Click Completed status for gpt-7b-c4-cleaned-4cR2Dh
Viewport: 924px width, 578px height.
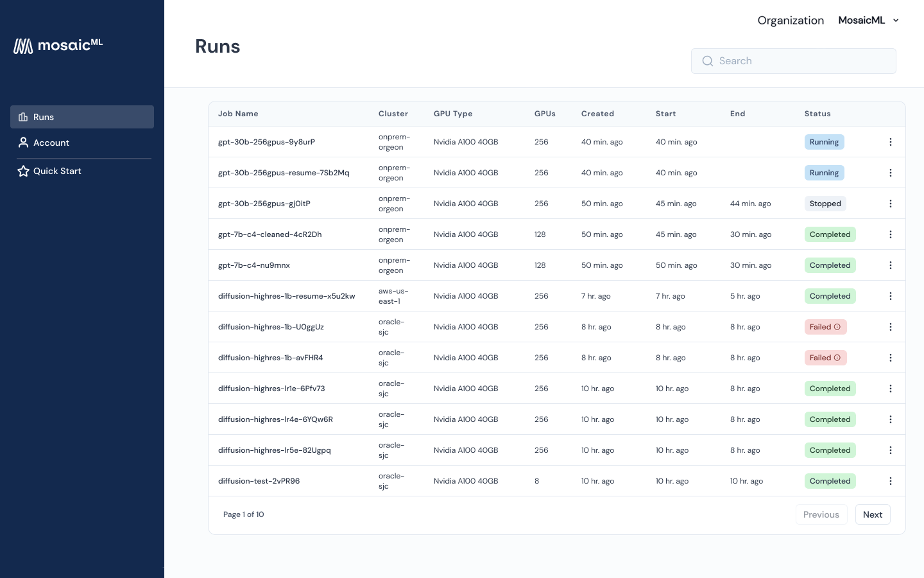point(830,234)
